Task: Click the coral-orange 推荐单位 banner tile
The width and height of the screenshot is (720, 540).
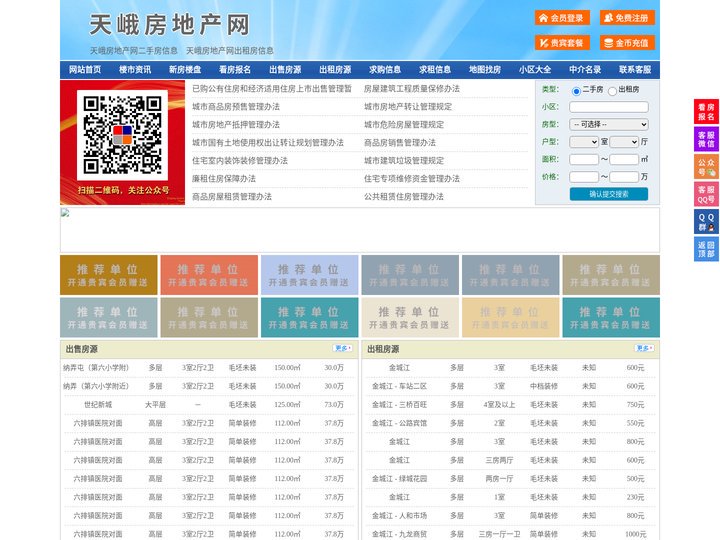Action: [x=209, y=275]
